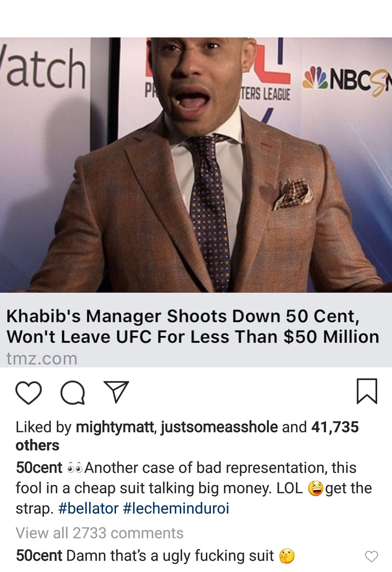This screenshot has width=392, height=572.
Task: Tap the thinking face emoji in comment
Action: click(287, 556)
